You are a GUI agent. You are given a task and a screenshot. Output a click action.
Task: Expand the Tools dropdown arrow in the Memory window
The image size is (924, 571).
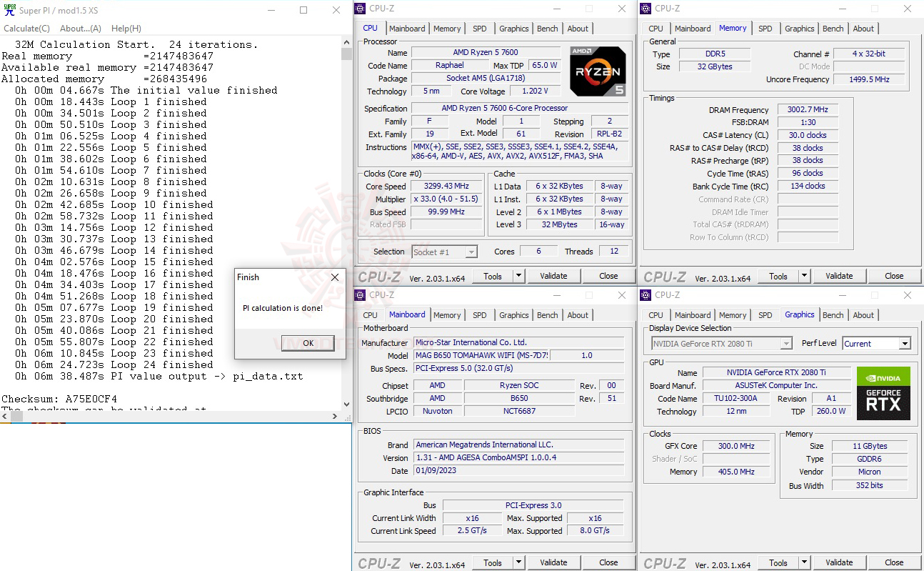pos(805,276)
